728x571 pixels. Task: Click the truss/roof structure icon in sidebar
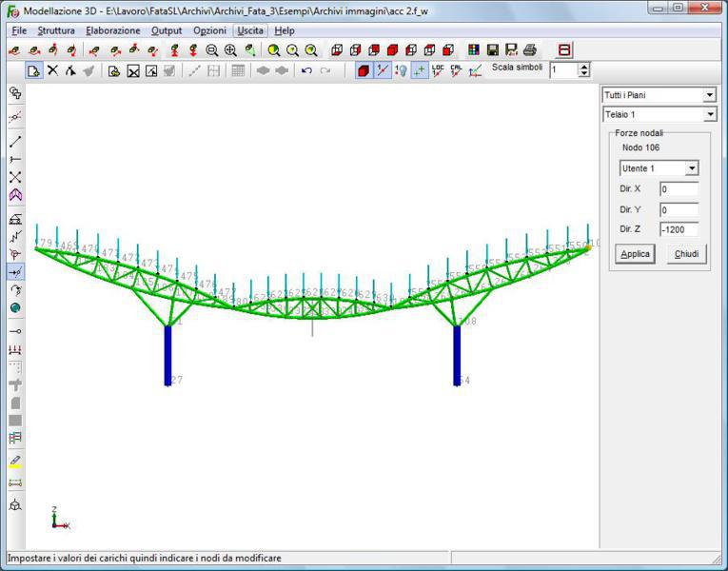pos(15,219)
